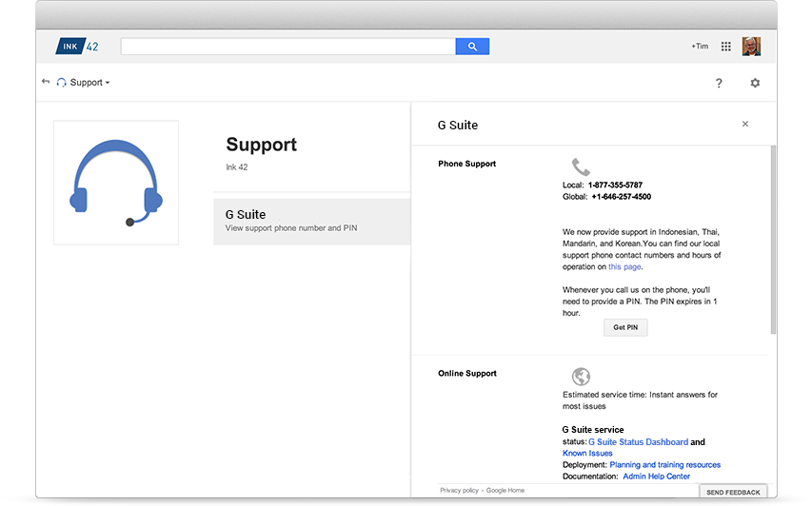Screen dimensions: 812x506
Task: Click the +Tim profile link
Action: pos(700,46)
